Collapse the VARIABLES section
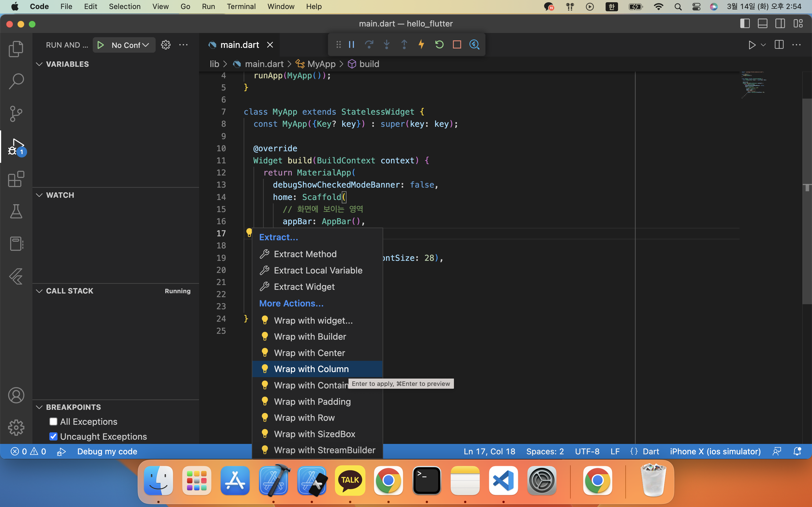Image resolution: width=812 pixels, height=507 pixels. 39,64
